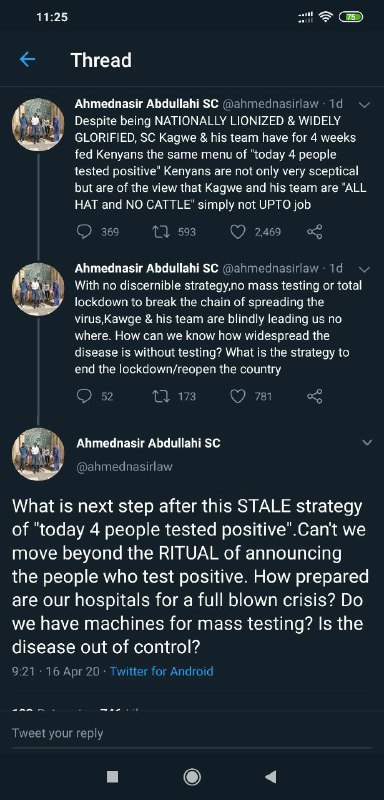Retweet the first tweet with 593 retweets

click(159, 232)
